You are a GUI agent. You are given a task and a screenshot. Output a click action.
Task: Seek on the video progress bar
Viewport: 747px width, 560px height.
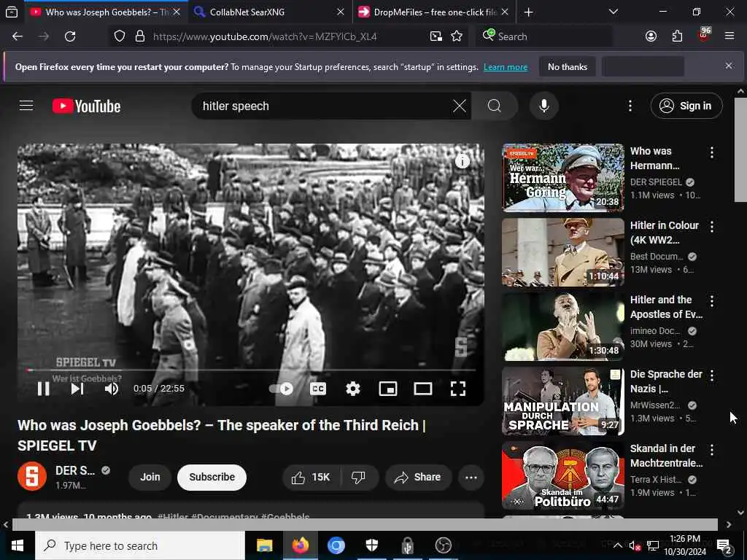tap(251, 370)
